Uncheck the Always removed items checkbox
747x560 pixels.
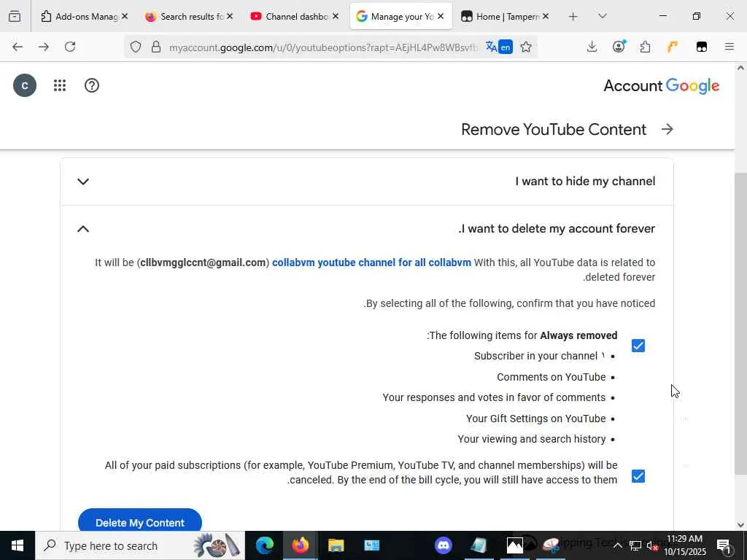(x=638, y=346)
